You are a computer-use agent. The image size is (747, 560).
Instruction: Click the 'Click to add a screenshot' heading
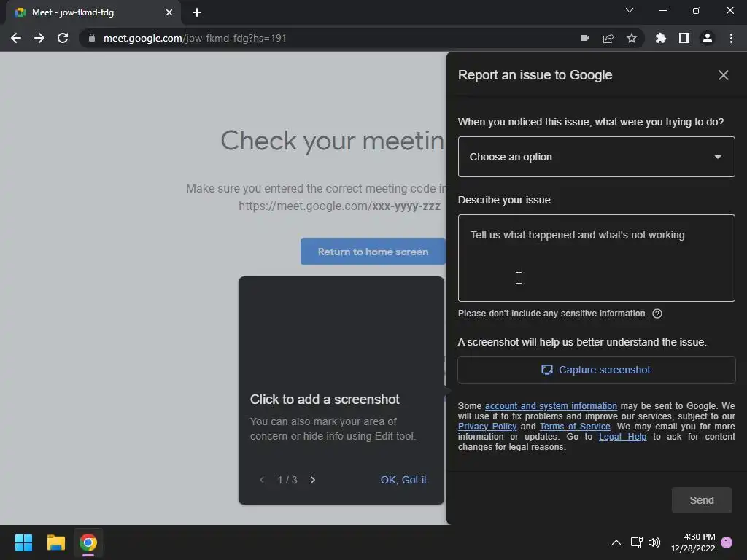[325, 400]
